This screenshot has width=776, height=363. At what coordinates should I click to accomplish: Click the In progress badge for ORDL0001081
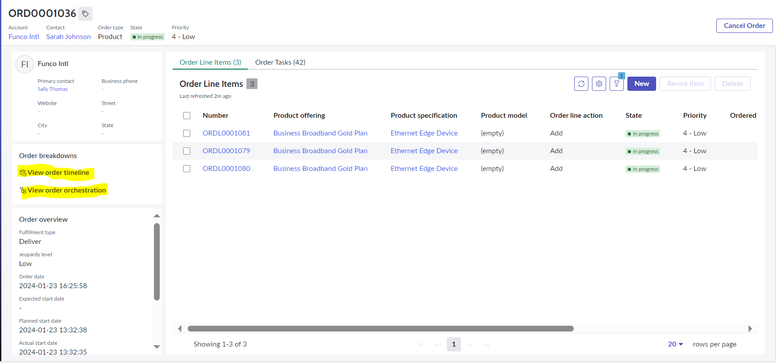(x=642, y=134)
